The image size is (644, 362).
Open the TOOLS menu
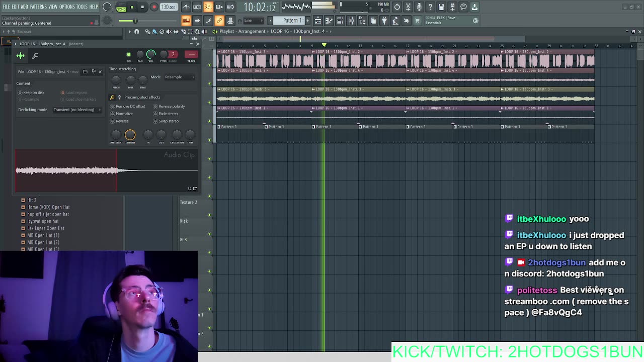pyautogui.click(x=82, y=7)
